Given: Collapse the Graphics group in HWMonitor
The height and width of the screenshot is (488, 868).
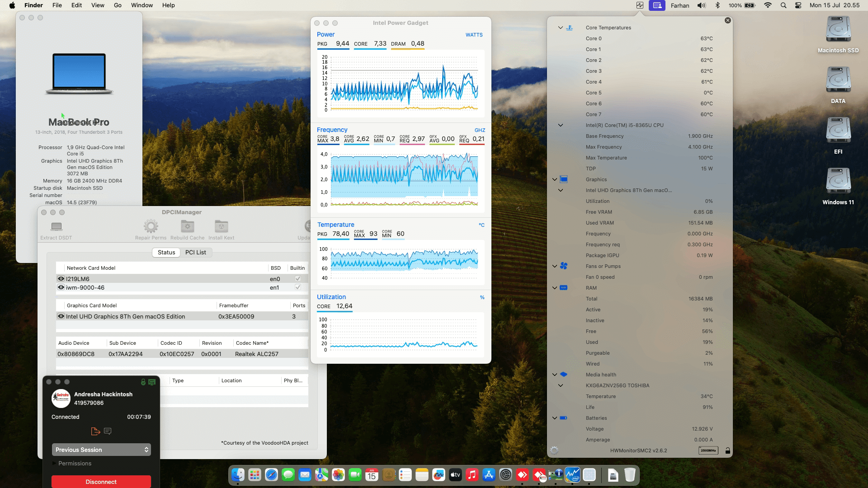Looking at the screenshot, I should (555, 179).
